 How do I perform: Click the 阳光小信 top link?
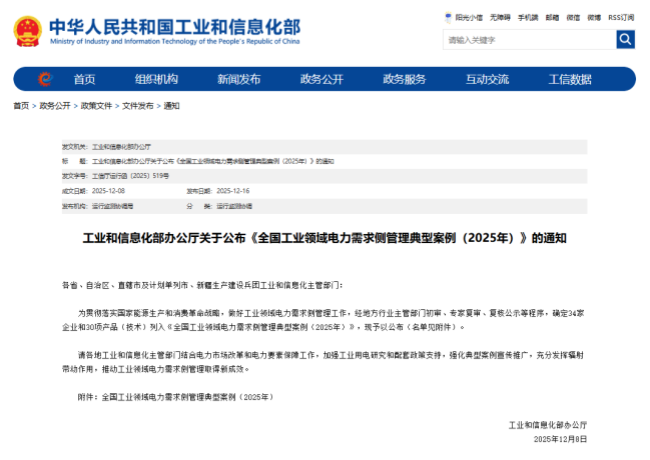tap(469, 17)
